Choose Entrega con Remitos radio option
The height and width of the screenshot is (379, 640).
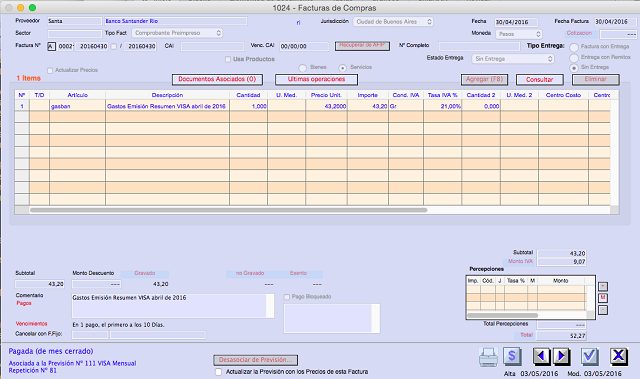click(574, 58)
